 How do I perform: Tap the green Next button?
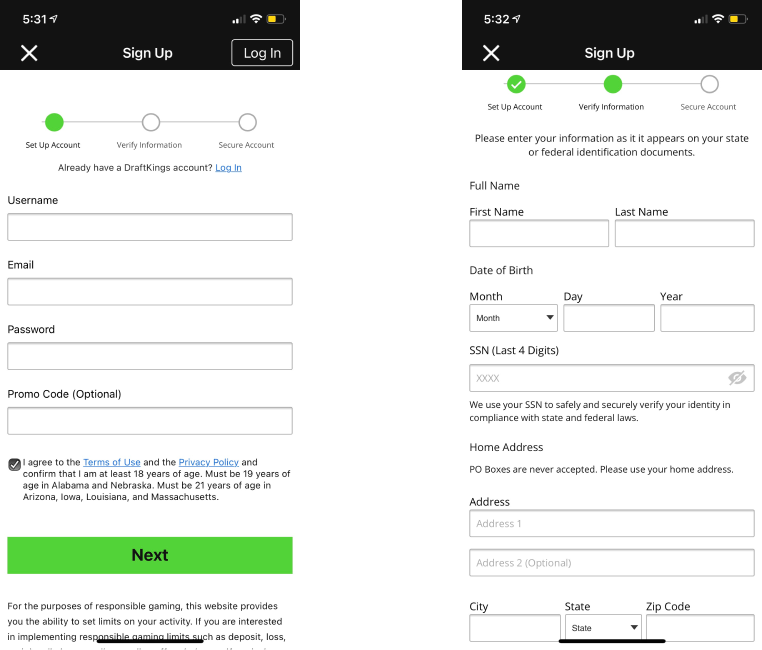click(x=150, y=555)
